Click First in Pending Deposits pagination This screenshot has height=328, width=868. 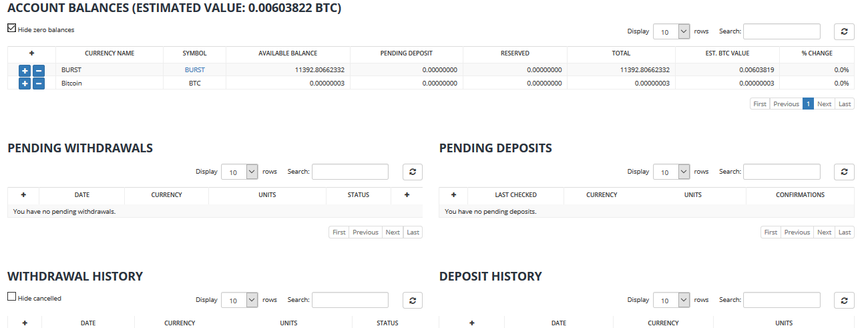tap(771, 232)
